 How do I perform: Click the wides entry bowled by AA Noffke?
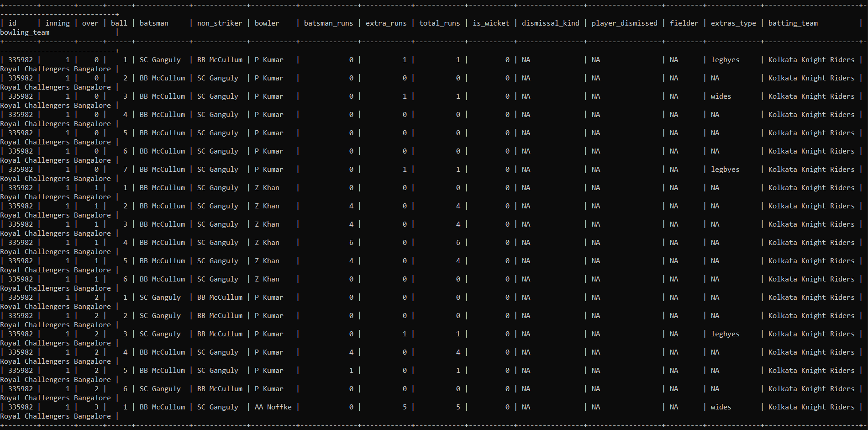(x=722, y=407)
